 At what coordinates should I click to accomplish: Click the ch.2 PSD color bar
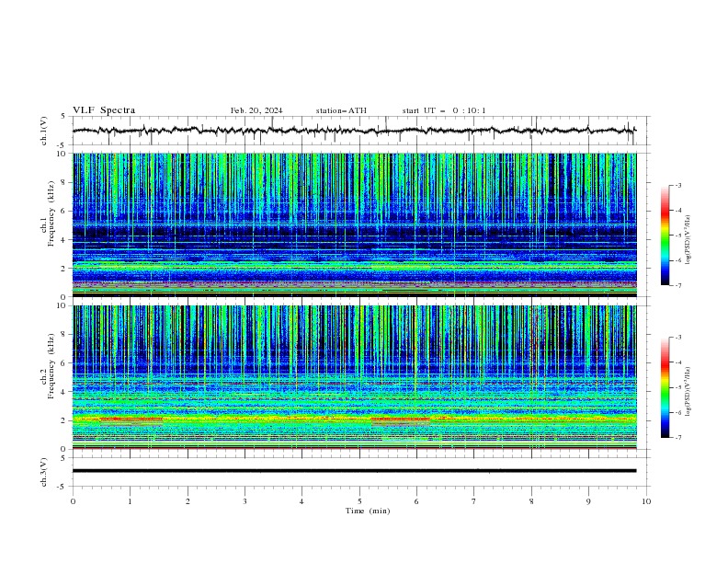665,387
